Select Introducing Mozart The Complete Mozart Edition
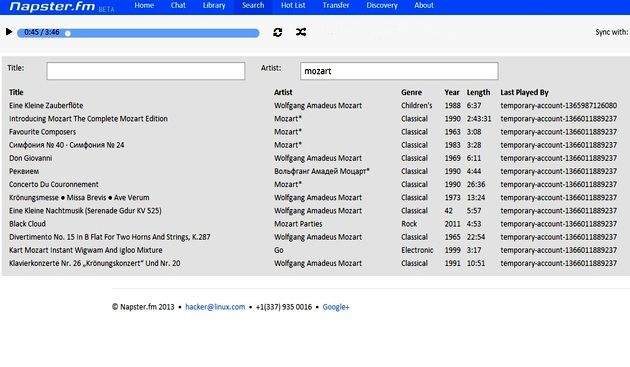This screenshot has width=630, height=367. (88, 119)
